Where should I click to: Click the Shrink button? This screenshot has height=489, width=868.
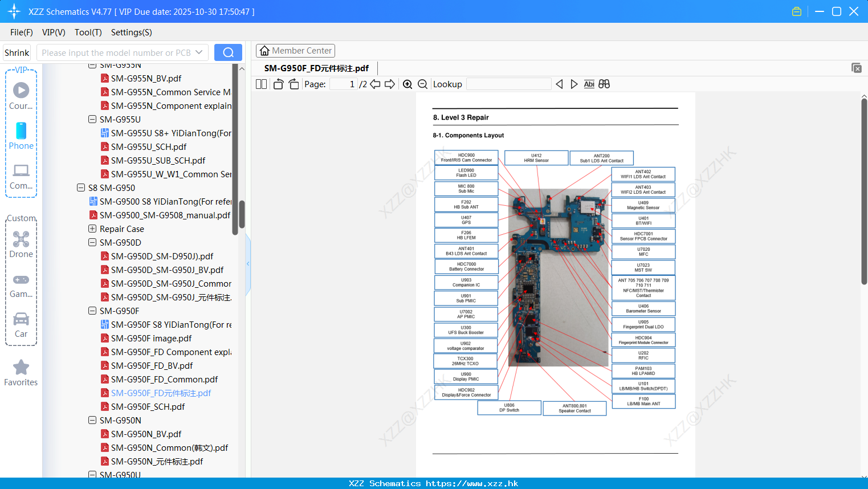click(x=17, y=52)
